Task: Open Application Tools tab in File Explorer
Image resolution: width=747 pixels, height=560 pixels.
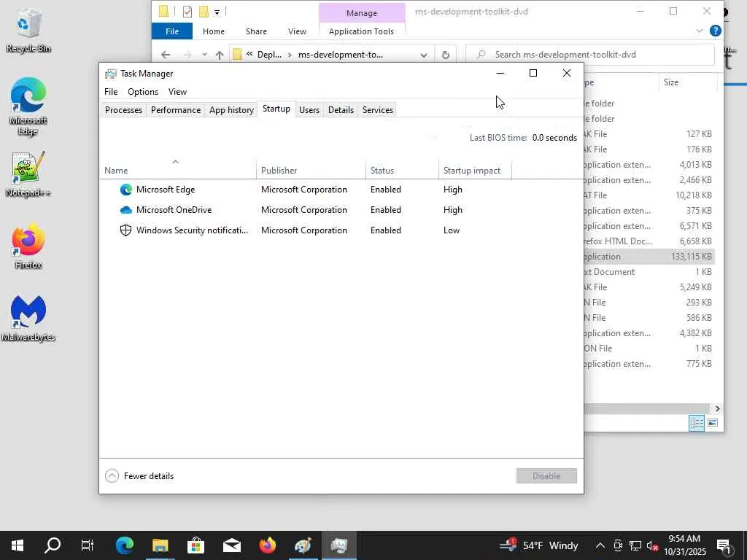Action: (362, 31)
